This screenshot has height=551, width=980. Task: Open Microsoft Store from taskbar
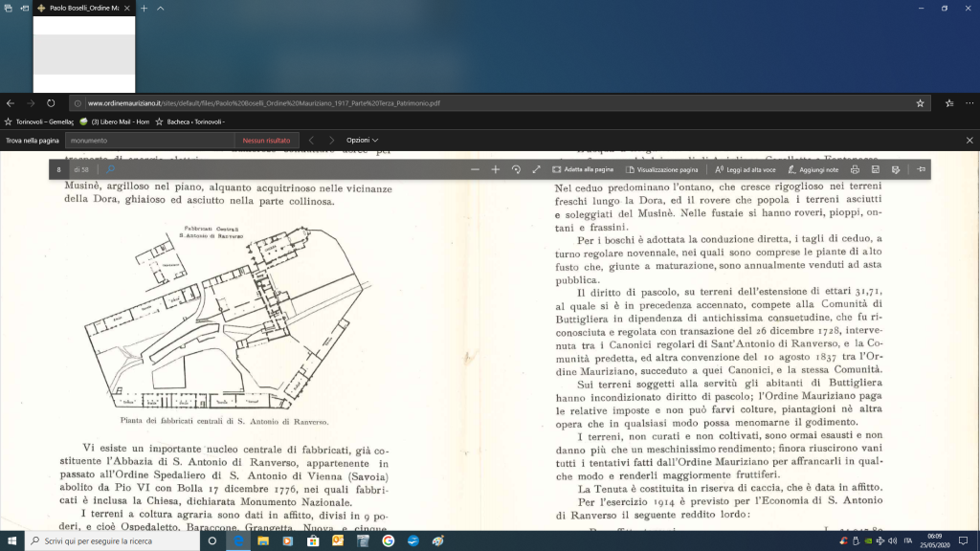313,541
